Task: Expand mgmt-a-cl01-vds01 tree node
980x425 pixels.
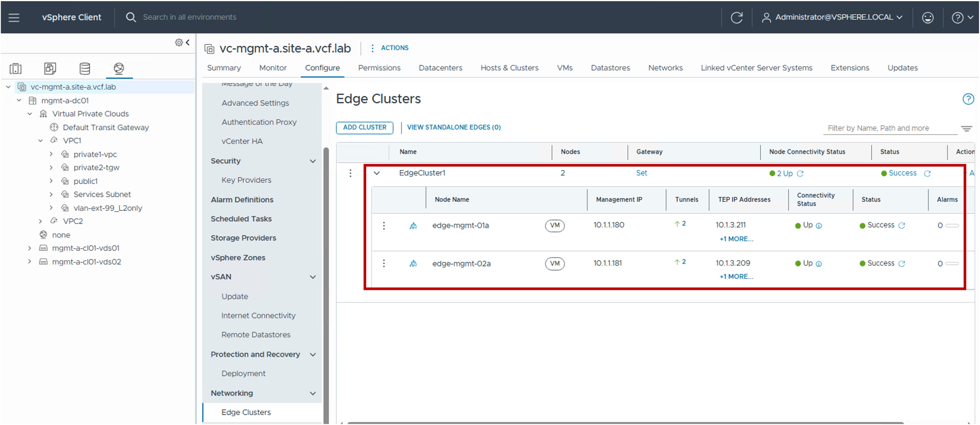Action: (30, 248)
